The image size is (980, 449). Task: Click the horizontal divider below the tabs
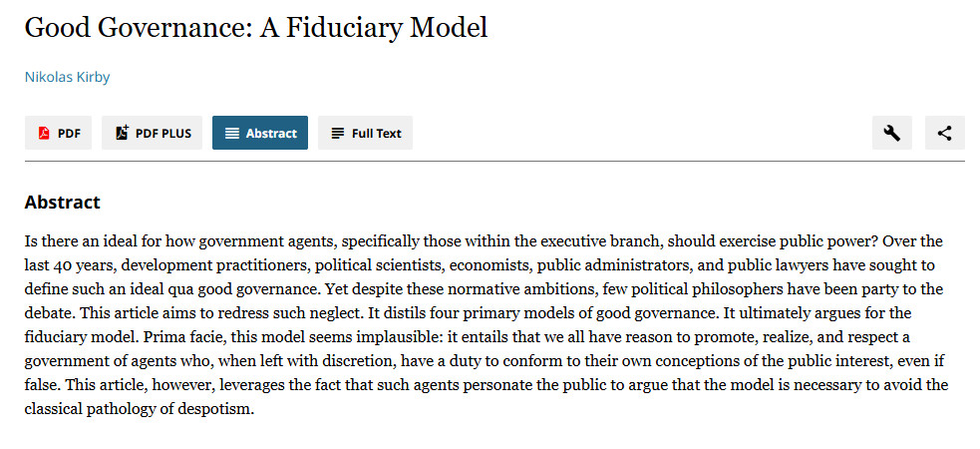point(494,162)
